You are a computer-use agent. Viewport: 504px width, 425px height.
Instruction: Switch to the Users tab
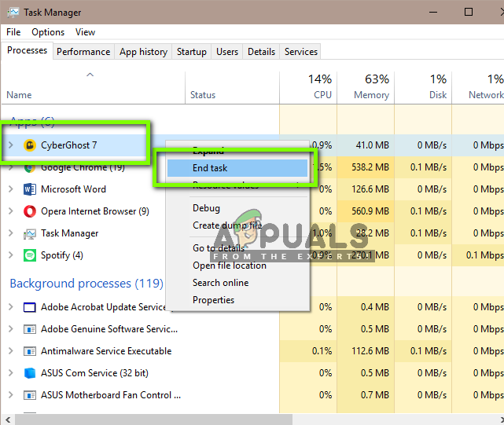click(x=227, y=52)
